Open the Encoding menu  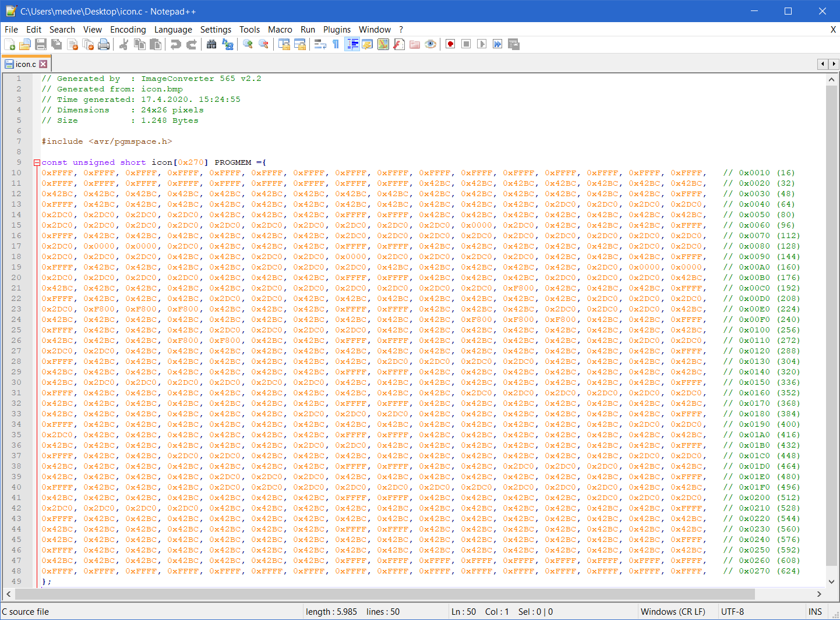pos(128,29)
